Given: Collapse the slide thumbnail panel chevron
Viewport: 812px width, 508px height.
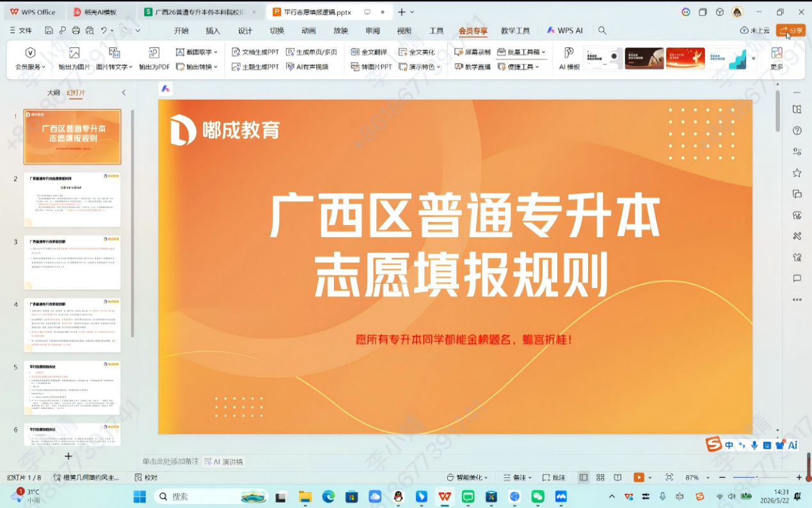Looking at the screenshot, I should (x=123, y=93).
